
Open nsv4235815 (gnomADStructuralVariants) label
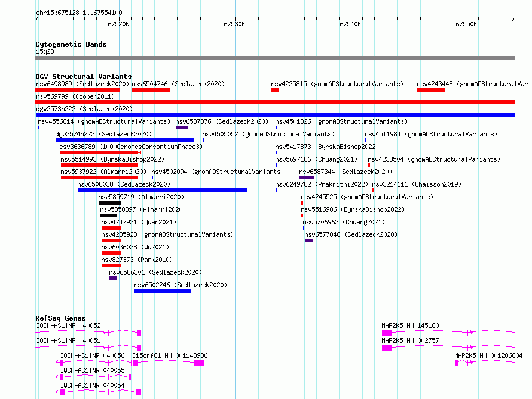tap(337, 84)
